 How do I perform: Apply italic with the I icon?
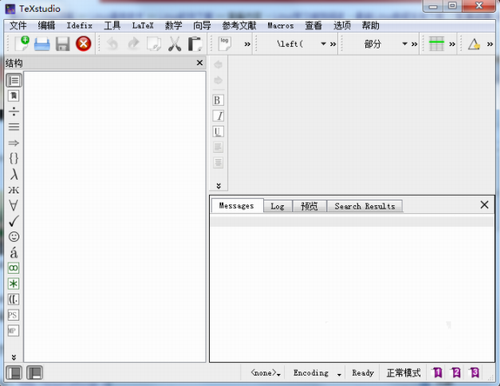(x=218, y=116)
